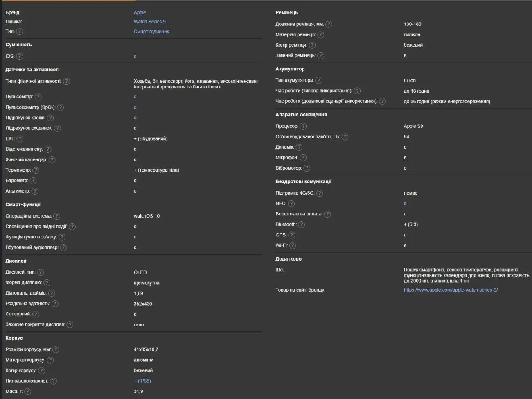Open the Смарт-годинник type link
This screenshot has height=399, width=532.
(151, 32)
